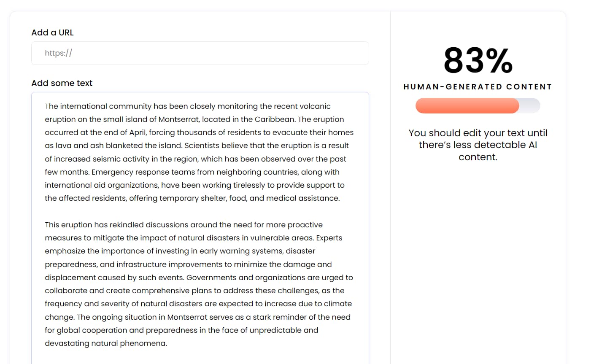Place cursor at start of 'The international community'
Viewport: 591px width, 364px height.
tap(46, 106)
